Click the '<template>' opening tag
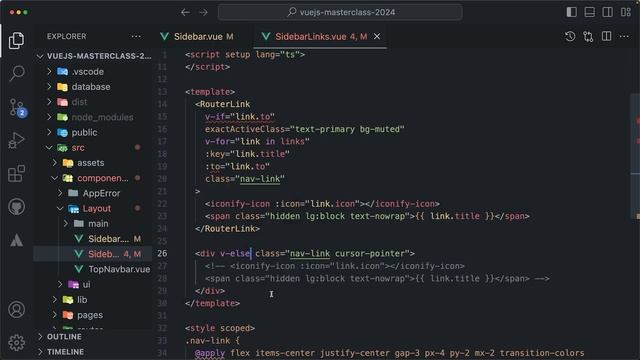Viewport: 640px width, 360px height. (x=210, y=92)
